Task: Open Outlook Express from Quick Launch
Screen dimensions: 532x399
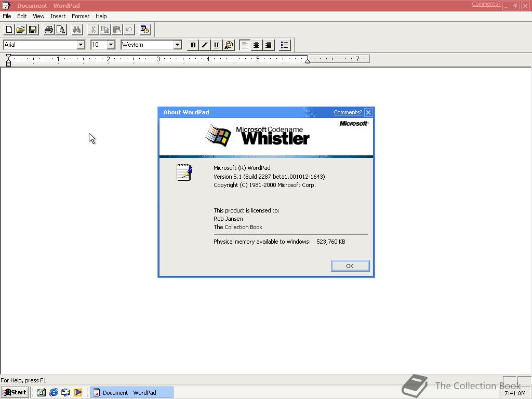Action: coord(65,393)
